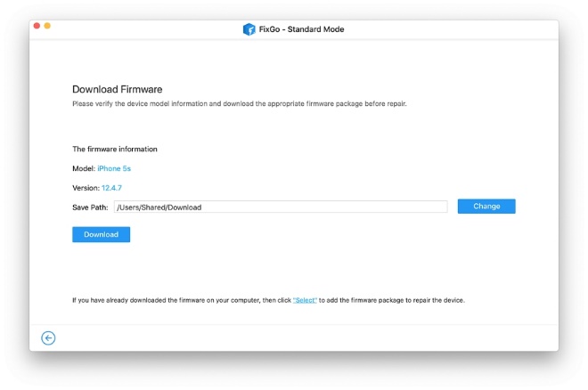This screenshot has height=390, width=588.
Task: Close the FixGo window with red button
Action: [37, 26]
